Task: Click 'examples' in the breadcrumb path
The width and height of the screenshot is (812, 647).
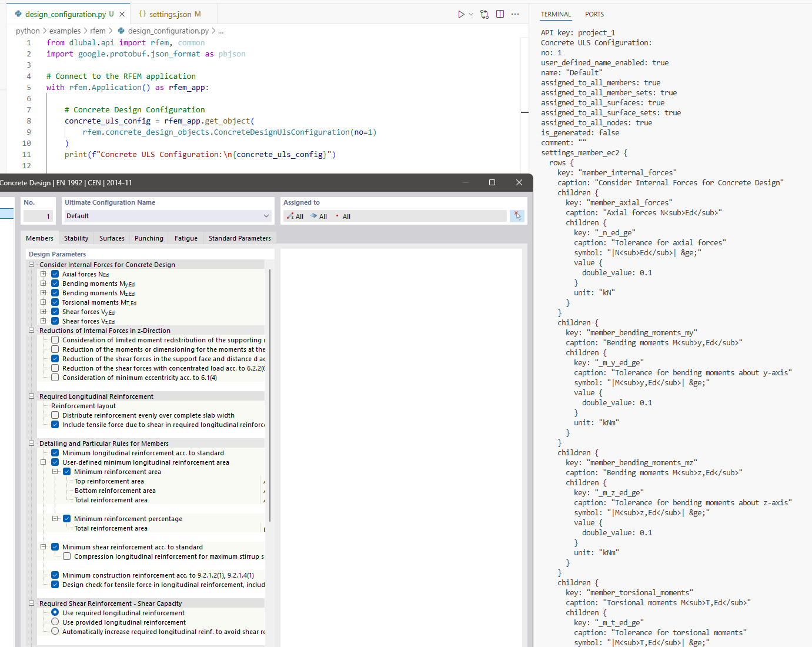Action: pos(65,31)
